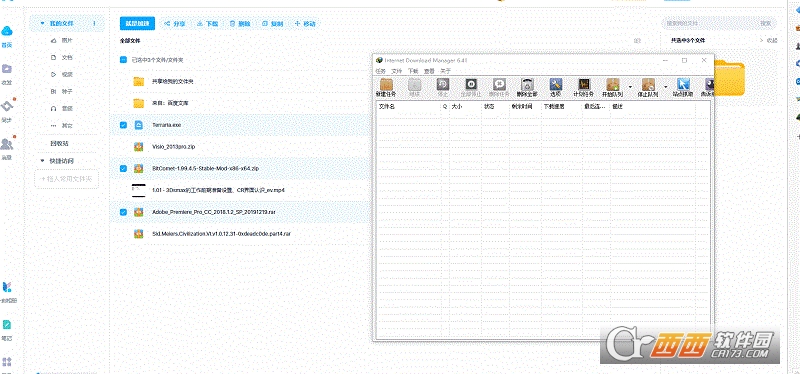Open the app grid icon at rail bottom

click(7, 362)
